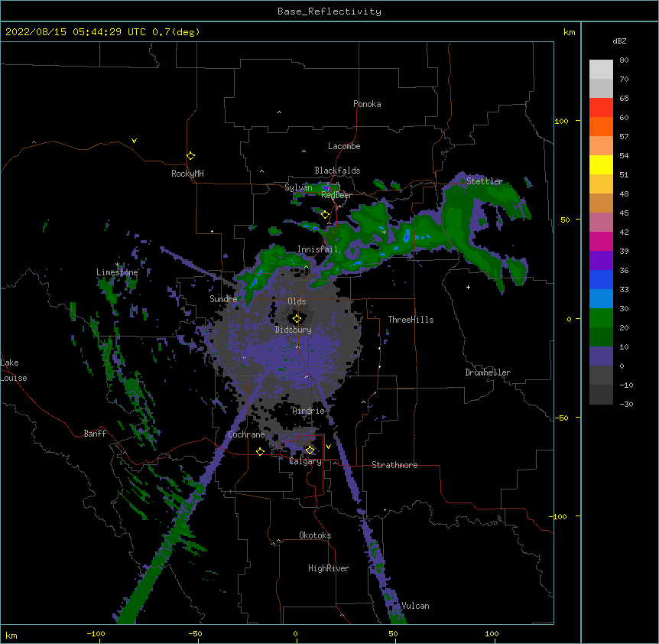Click the Stettler town label
This screenshot has width=659, height=644.
[485, 181]
